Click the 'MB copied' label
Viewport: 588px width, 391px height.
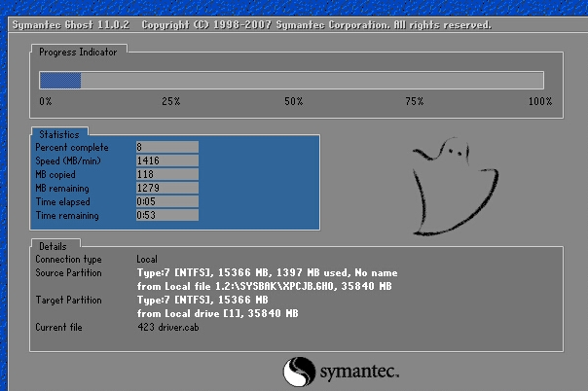tap(55, 174)
